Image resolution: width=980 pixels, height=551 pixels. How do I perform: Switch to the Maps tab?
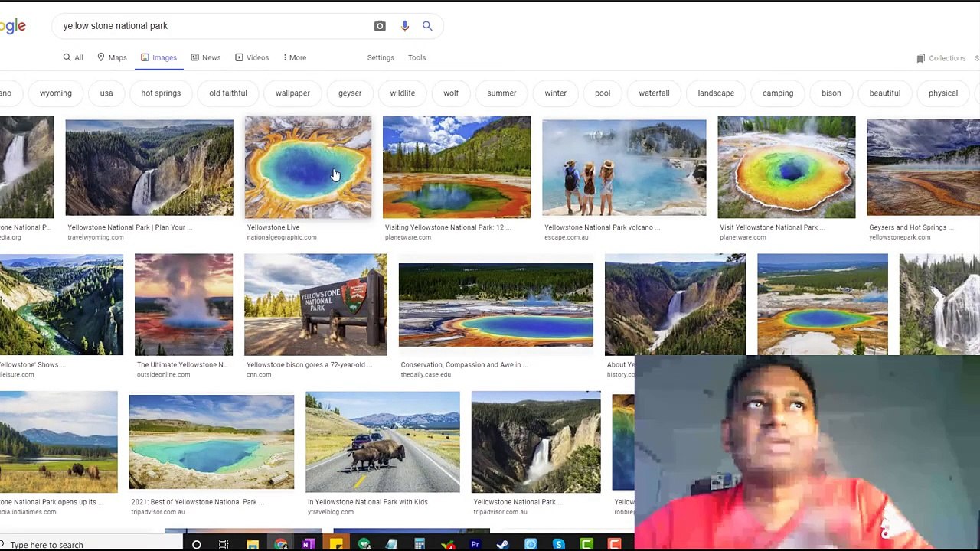coord(112,57)
